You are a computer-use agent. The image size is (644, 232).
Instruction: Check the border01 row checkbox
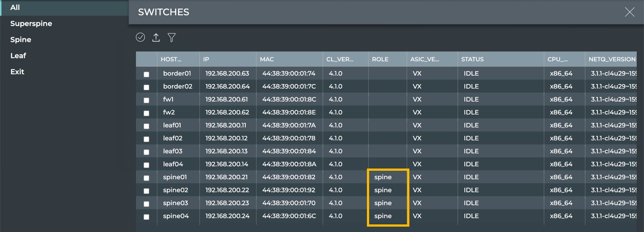(147, 74)
